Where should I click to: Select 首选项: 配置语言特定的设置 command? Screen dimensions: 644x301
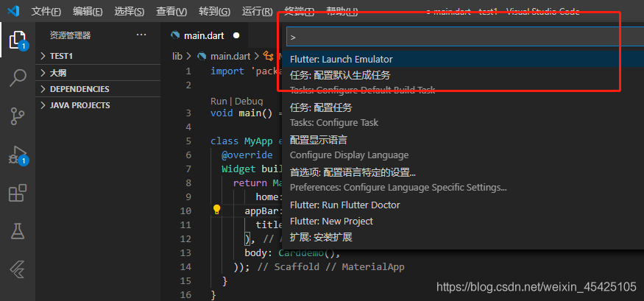463,180
